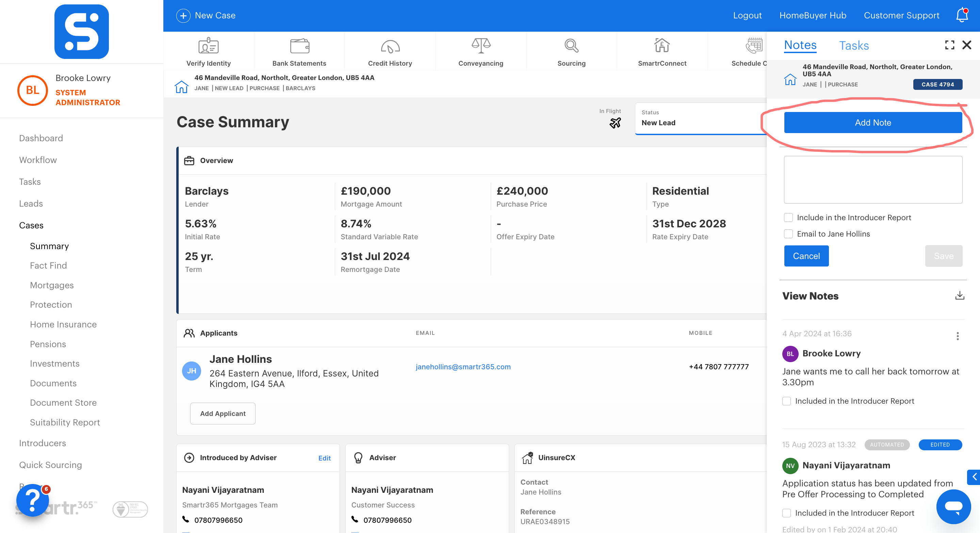
Task: Go to Dashboard in the sidebar
Action: pyautogui.click(x=41, y=138)
